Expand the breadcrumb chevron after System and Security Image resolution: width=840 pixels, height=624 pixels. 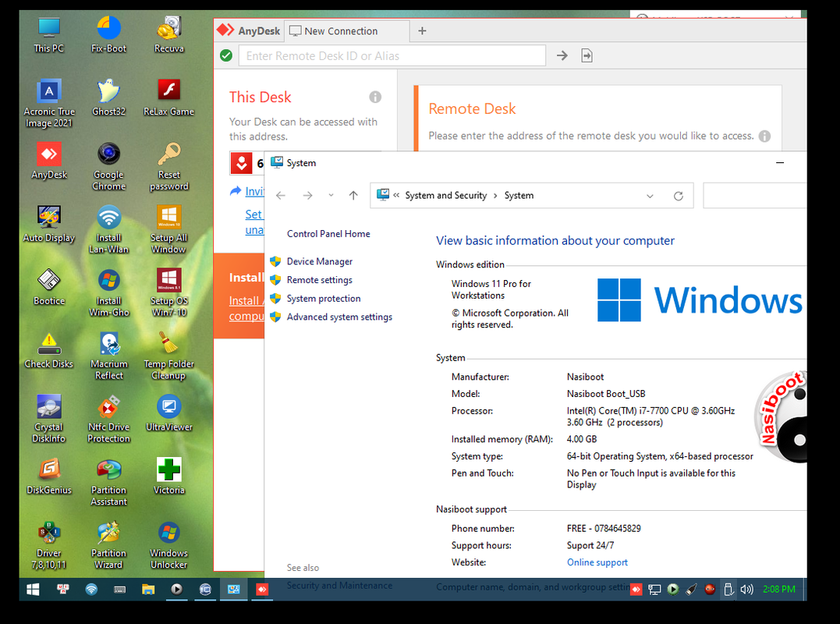495,196
